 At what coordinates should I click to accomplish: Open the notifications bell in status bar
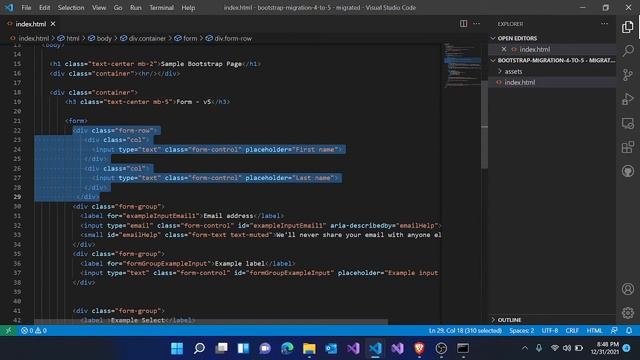629,331
